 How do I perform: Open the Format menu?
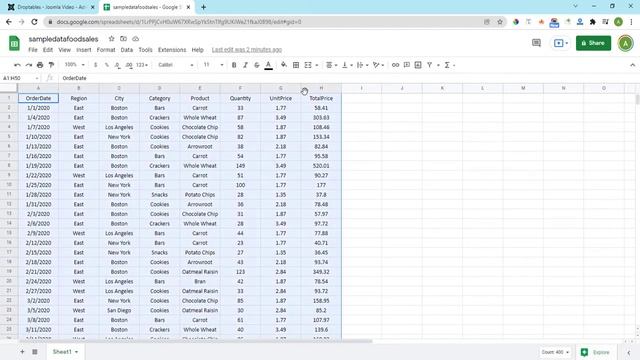[x=106, y=50]
